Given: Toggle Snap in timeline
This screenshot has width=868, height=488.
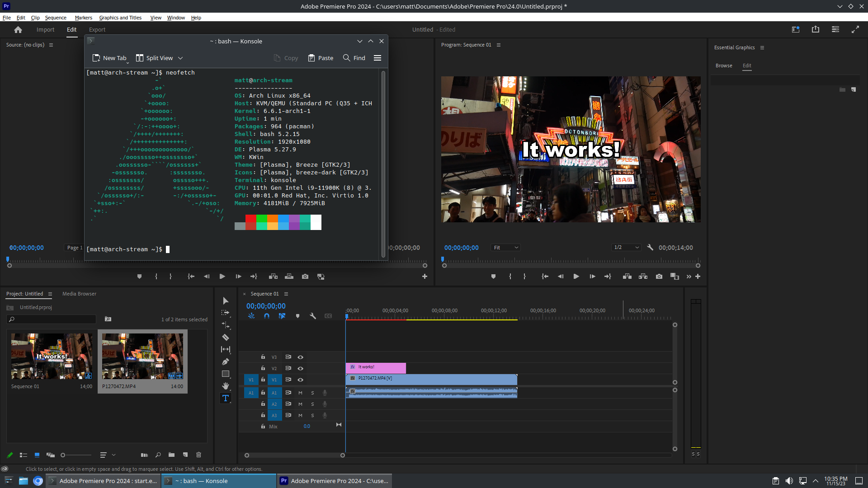Looking at the screenshot, I should tap(267, 316).
